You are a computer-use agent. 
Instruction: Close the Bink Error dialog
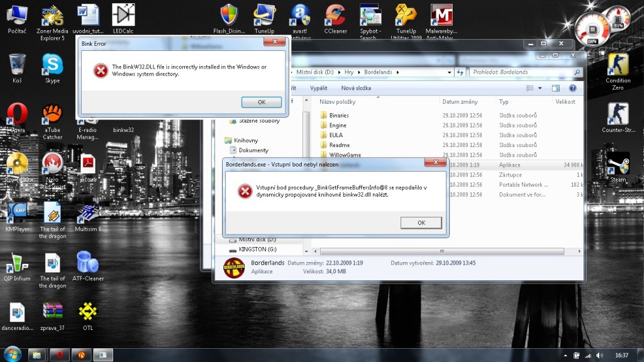point(275,42)
